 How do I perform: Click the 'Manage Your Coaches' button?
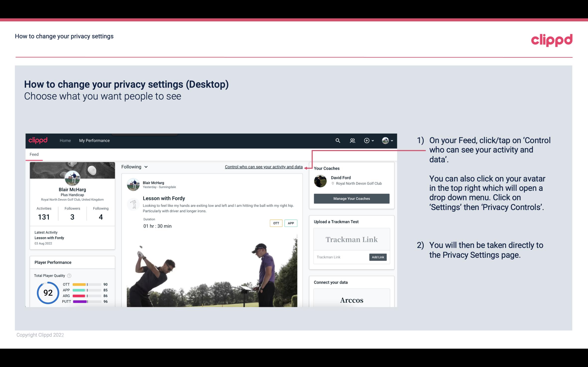351,198
